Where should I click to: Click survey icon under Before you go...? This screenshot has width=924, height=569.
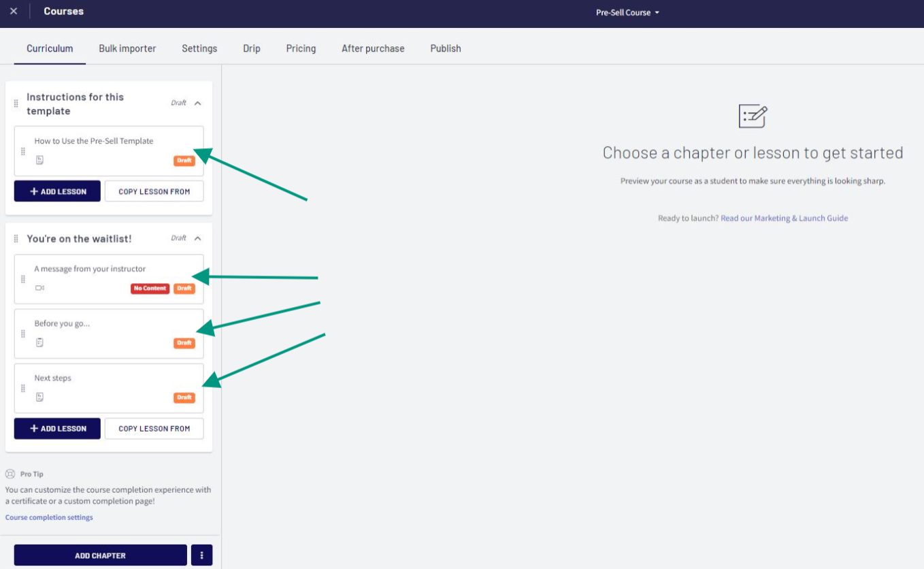coord(39,342)
